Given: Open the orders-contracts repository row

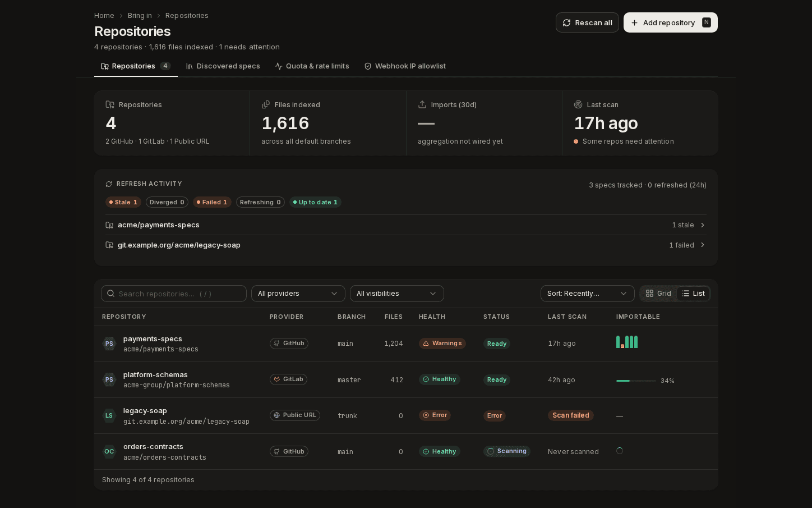Looking at the screenshot, I should pos(406,452).
